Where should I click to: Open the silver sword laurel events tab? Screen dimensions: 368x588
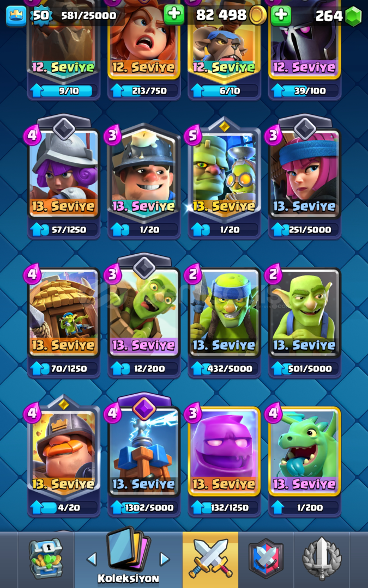[322, 559]
